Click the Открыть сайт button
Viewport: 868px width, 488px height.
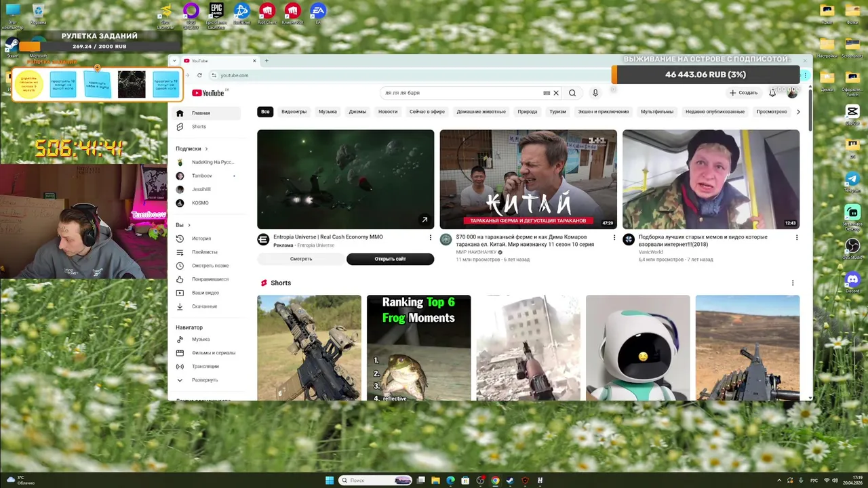point(390,259)
